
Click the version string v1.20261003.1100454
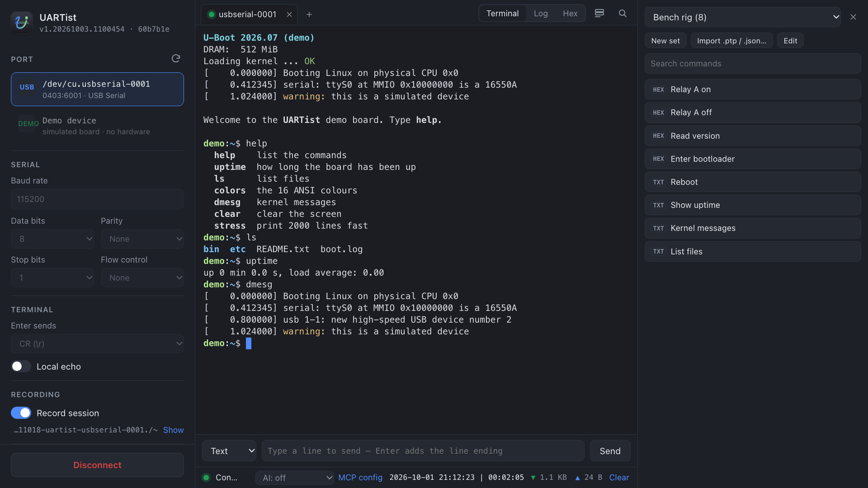click(82, 29)
